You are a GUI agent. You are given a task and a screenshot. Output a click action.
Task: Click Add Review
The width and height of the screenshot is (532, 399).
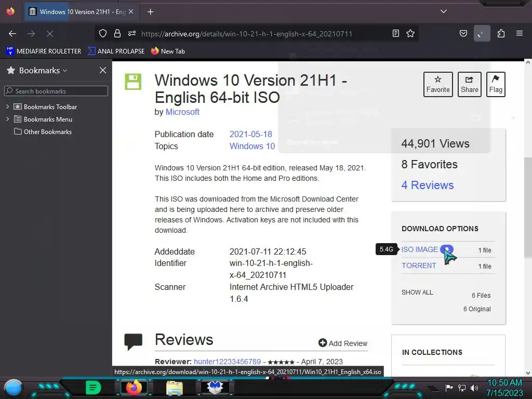click(x=343, y=343)
